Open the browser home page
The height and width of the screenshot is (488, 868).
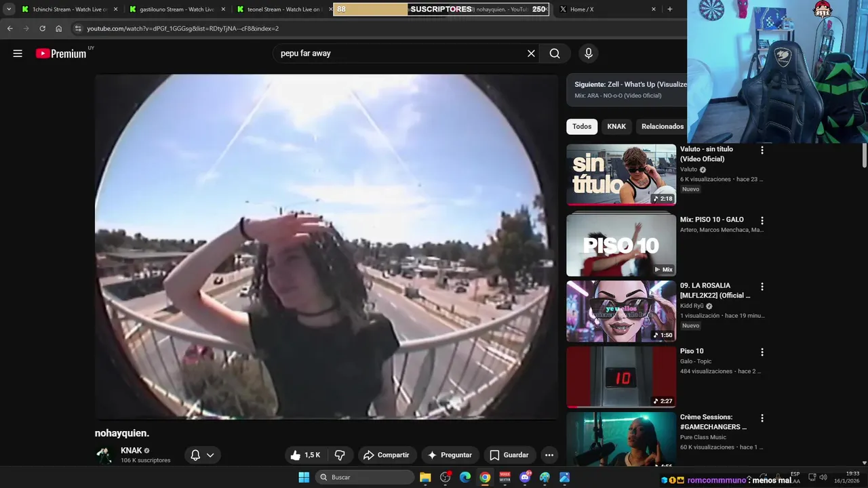(x=59, y=28)
